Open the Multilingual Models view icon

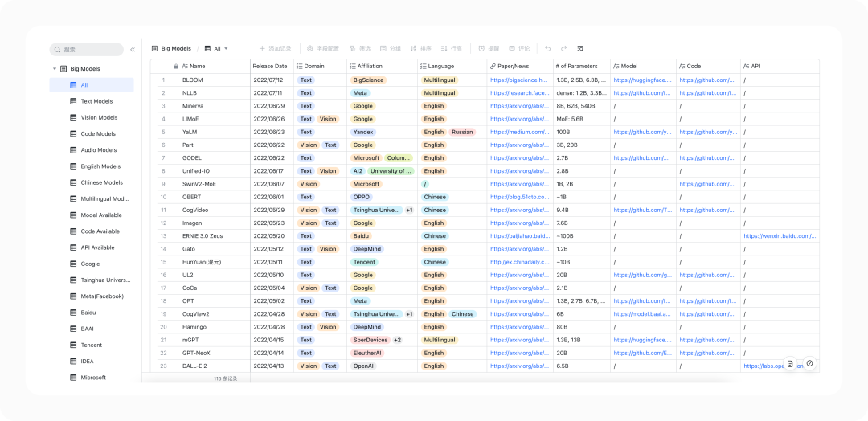pyautogui.click(x=73, y=198)
